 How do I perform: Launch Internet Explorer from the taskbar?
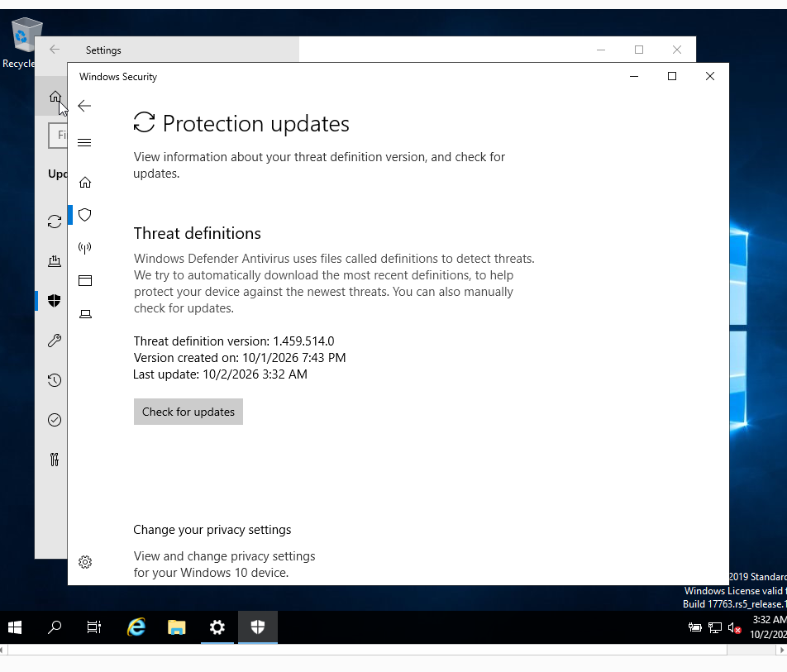pyautogui.click(x=136, y=627)
